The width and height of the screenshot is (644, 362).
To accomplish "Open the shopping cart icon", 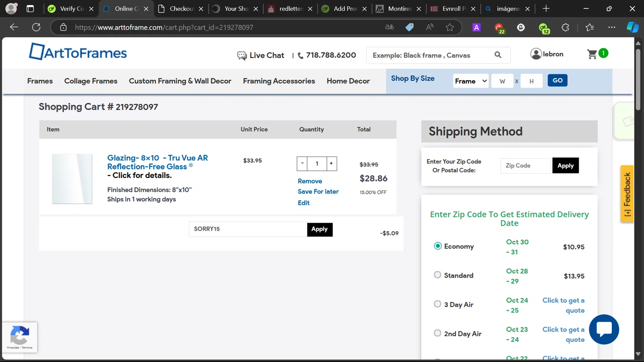I will coord(592,54).
